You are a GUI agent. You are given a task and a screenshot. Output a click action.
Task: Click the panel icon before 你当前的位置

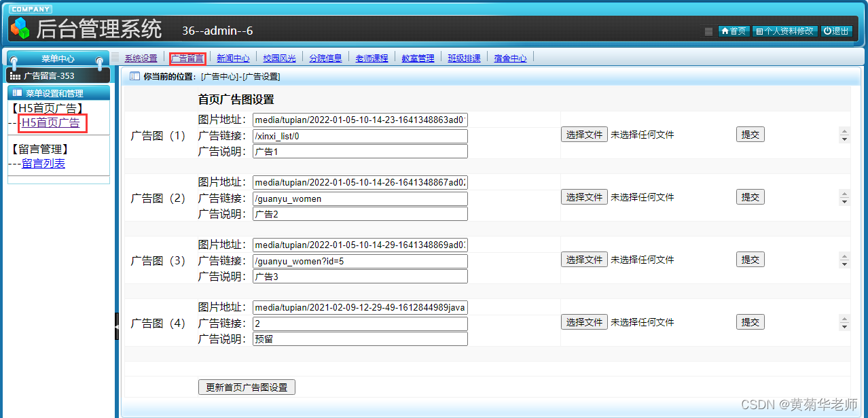coord(134,76)
